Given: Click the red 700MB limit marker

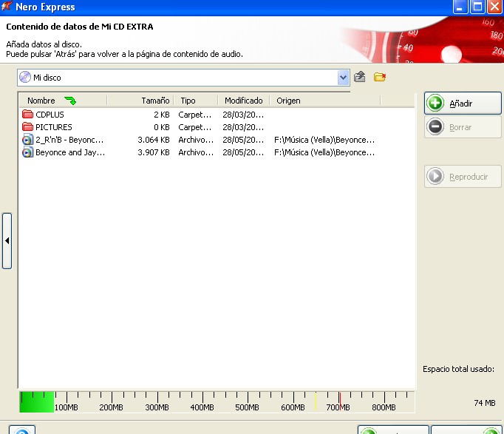Looking at the screenshot, I should (340, 401).
